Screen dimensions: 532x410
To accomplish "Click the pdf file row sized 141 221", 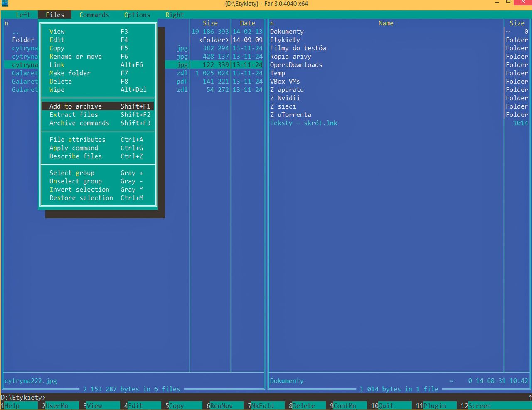I will point(133,81).
